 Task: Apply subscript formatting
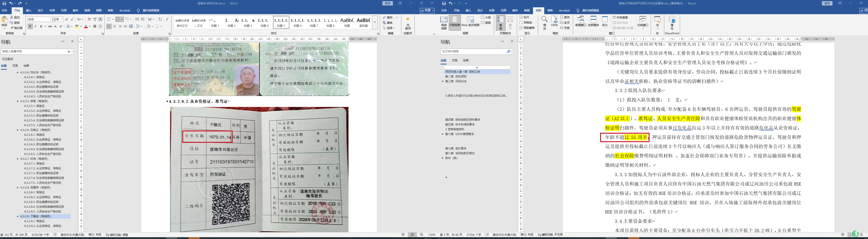pos(56,26)
